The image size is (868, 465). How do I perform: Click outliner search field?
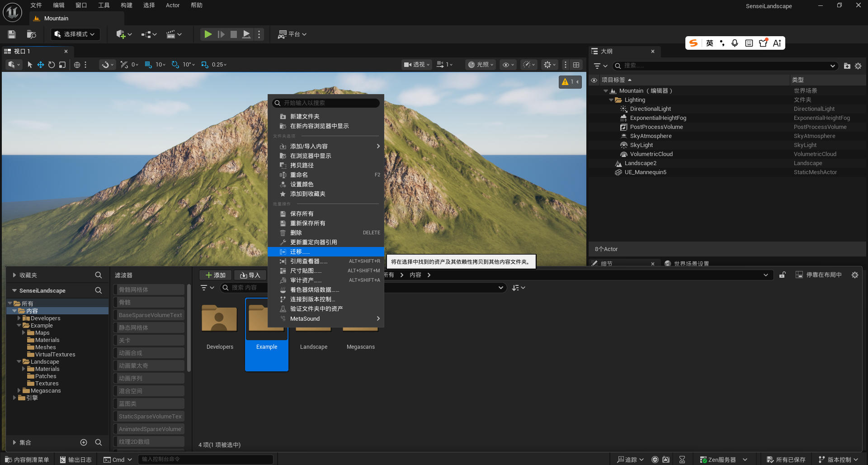tap(725, 66)
